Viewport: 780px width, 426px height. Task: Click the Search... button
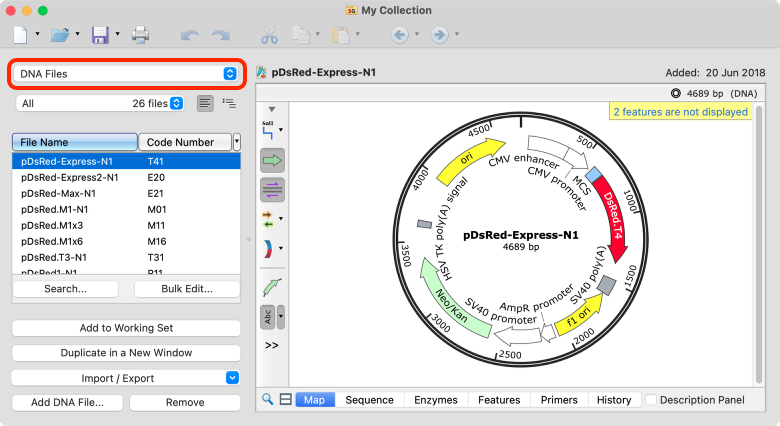tap(66, 289)
